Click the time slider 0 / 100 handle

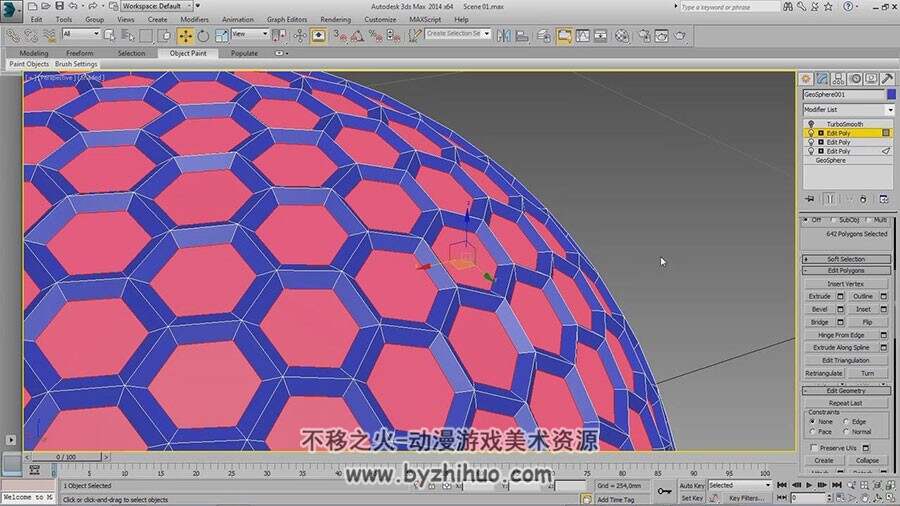pyautogui.click(x=66, y=457)
